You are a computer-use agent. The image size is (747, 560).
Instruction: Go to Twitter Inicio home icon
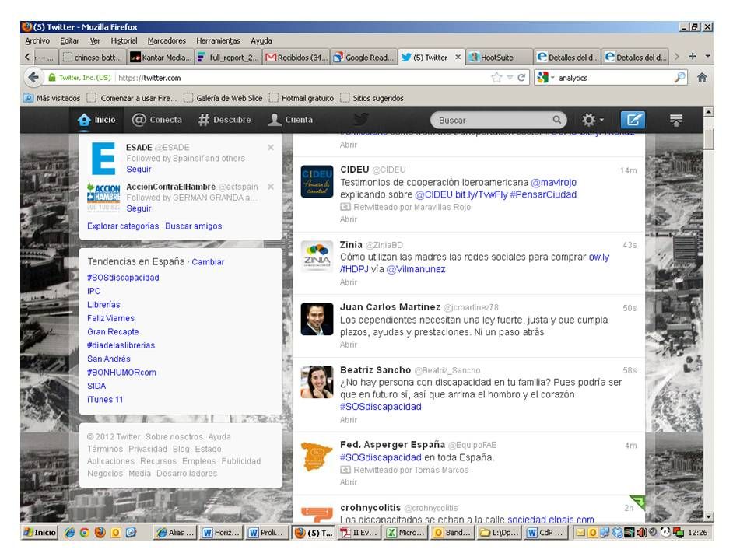coord(84,120)
